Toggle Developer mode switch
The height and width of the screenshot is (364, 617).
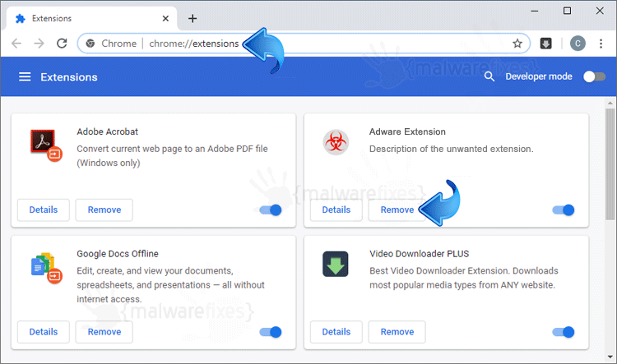point(594,76)
